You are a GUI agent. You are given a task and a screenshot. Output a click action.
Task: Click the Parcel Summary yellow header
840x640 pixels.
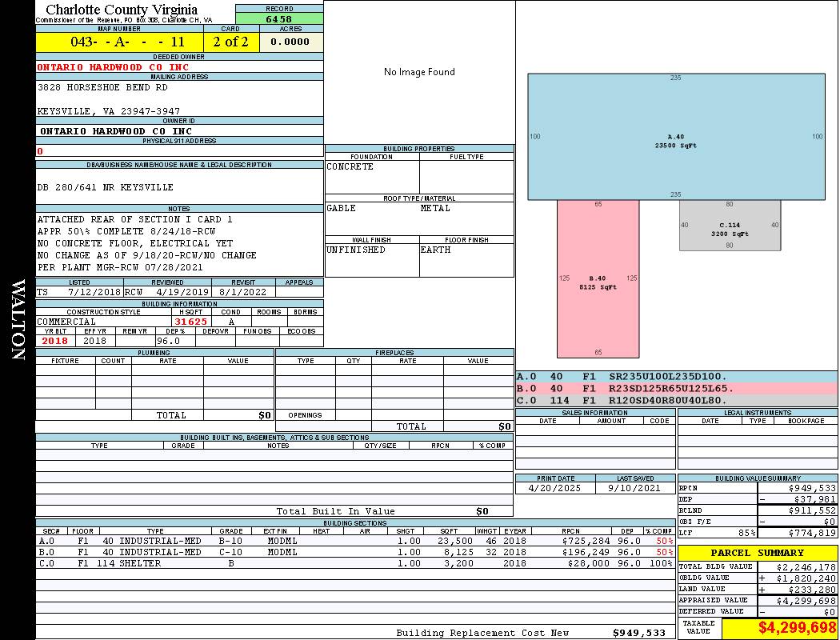click(x=757, y=553)
